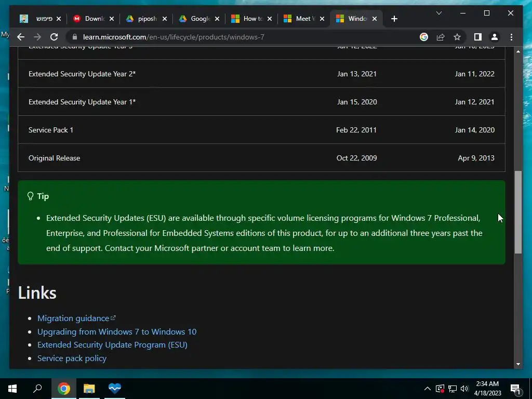This screenshot has width=532, height=399.
Task: Click the Jan 11, 2022 date cell
Action: pyautogui.click(x=475, y=74)
